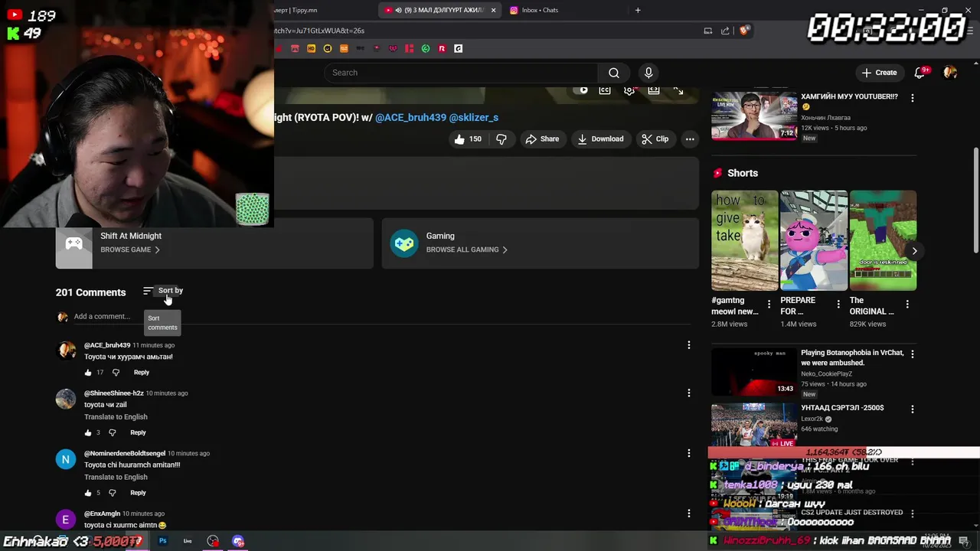
Task: Switch to Instagram Inbox Chats tab
Action: [x=565, y=11]
